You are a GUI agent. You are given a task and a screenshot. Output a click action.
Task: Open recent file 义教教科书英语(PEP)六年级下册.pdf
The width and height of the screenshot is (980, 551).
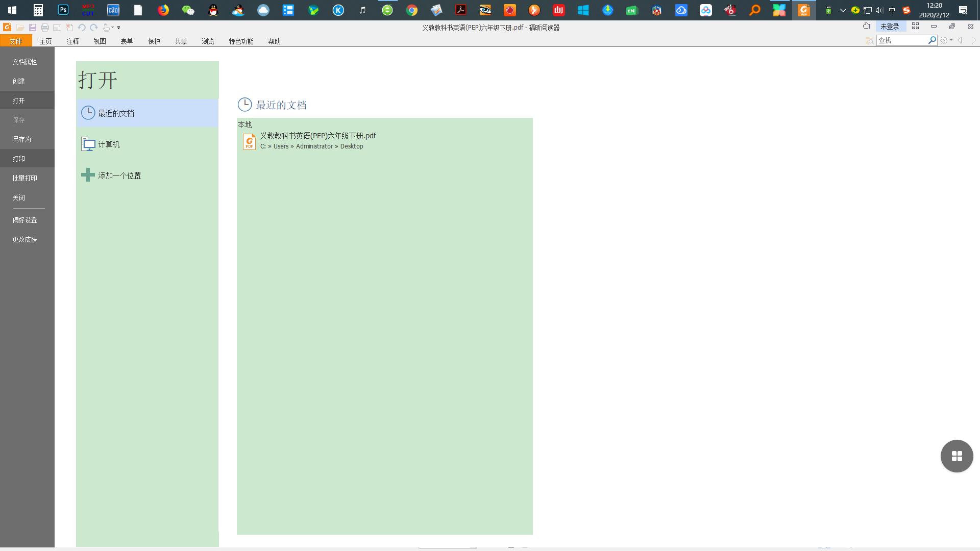coord(317,136)
